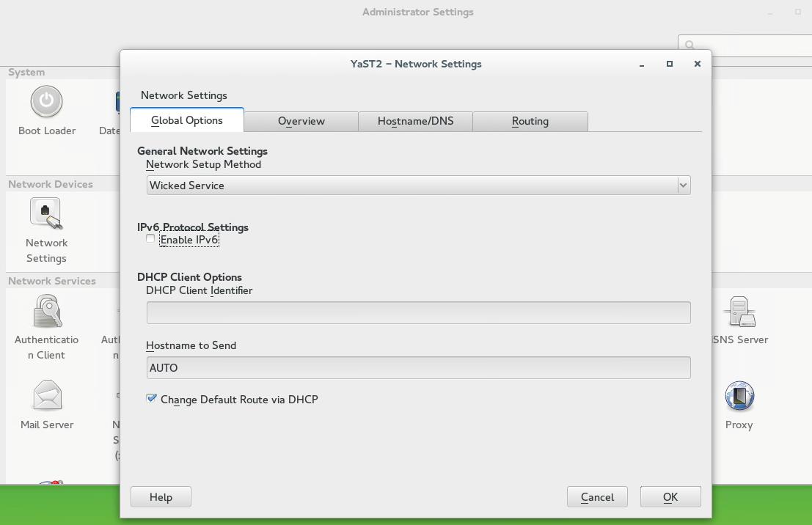The height and width of the screenshot is (525, 812).
Task: Maximize the YaST2 Network Settings window
Action: pos(669,64)
